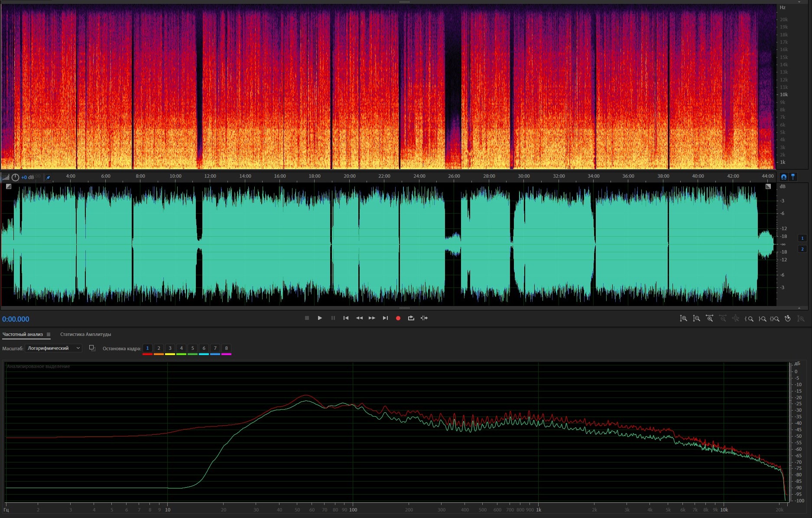Screen dimensions: 812x518
Task: Click the 100 mark on the frequency analysis axis
Action: (x=353, y=510)
